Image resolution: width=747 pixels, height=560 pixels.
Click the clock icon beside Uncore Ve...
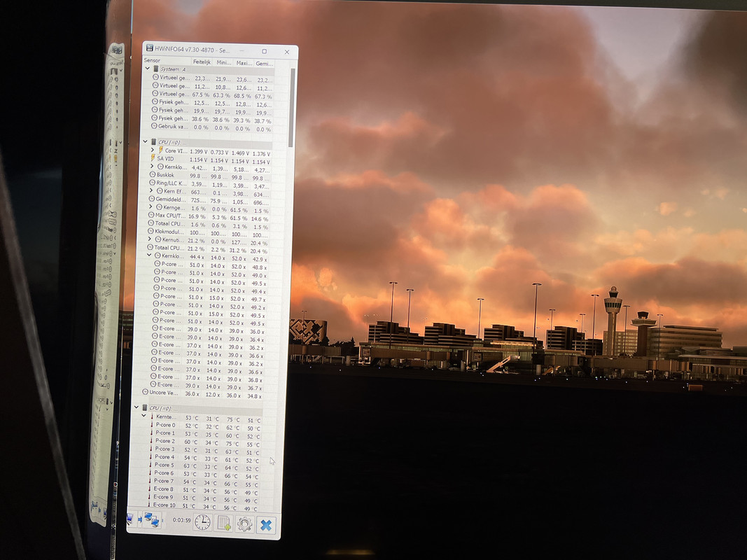click(146, 392)
